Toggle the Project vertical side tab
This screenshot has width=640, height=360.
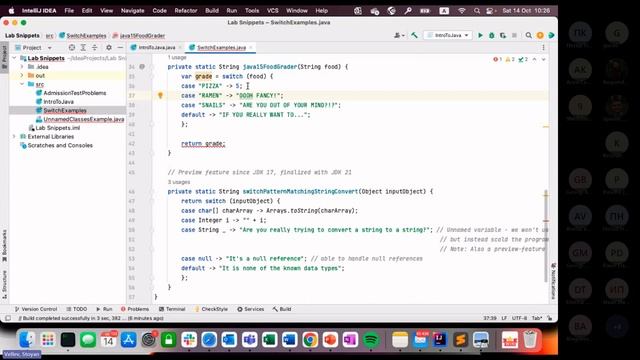[4, 58]
